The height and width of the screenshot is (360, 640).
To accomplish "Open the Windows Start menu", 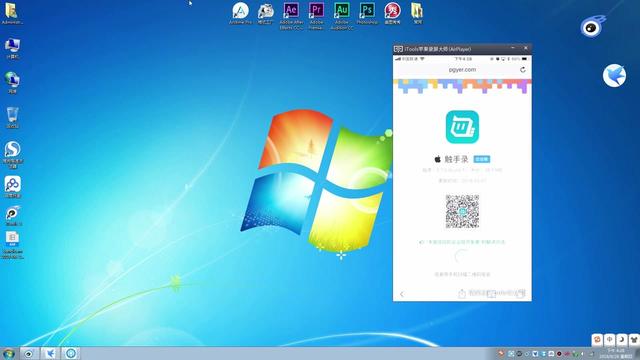I will coord(9,353).
